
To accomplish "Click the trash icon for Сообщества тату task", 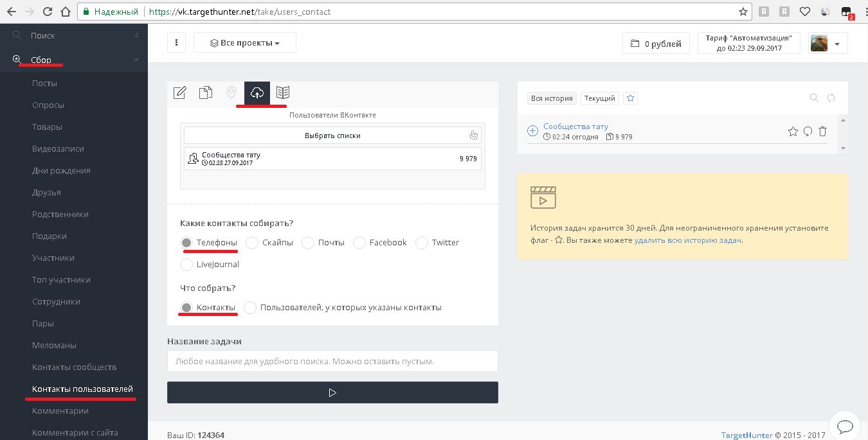I will click(x=822, y=132).
